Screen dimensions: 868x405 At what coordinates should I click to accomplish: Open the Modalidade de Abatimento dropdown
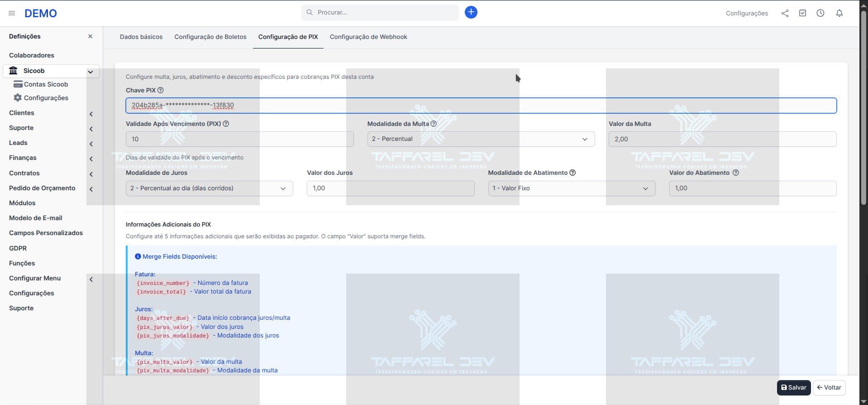point(571,188)
